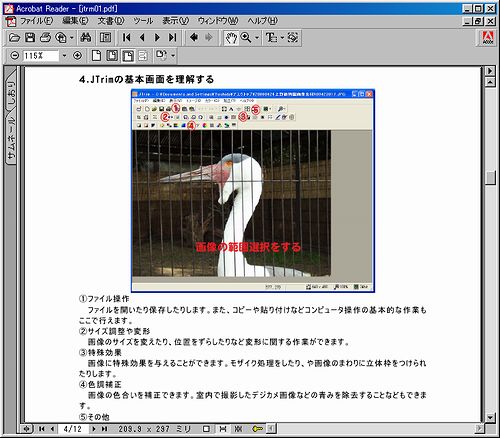
Task: Click the 209.9 x 297 ミリ page size
Action: [x=154, y=429]
